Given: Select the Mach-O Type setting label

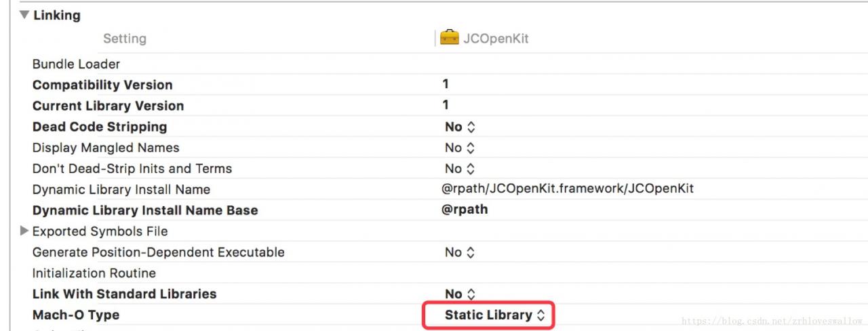Looking at the screenshot, I should [x=76, y=315].
